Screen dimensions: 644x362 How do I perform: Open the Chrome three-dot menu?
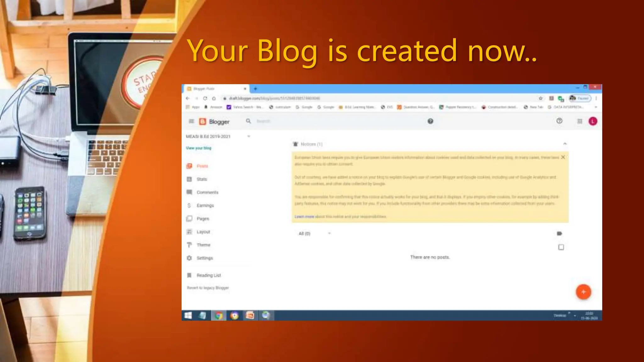pos(596,98)
